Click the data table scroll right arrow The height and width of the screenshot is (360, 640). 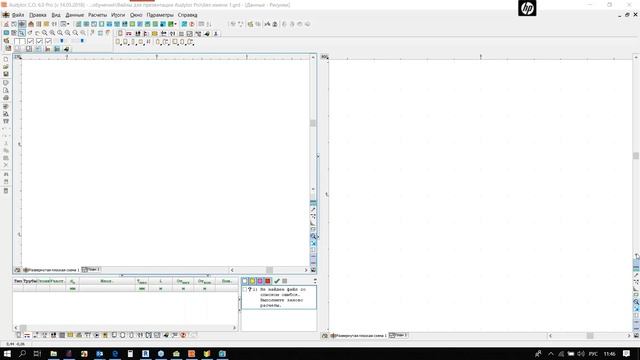tap(235, 327)
